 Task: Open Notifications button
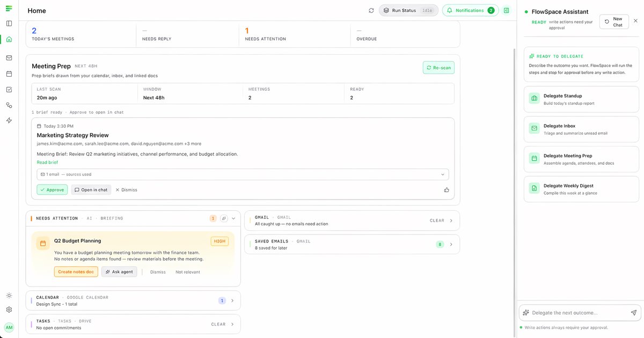coord(470,10)
